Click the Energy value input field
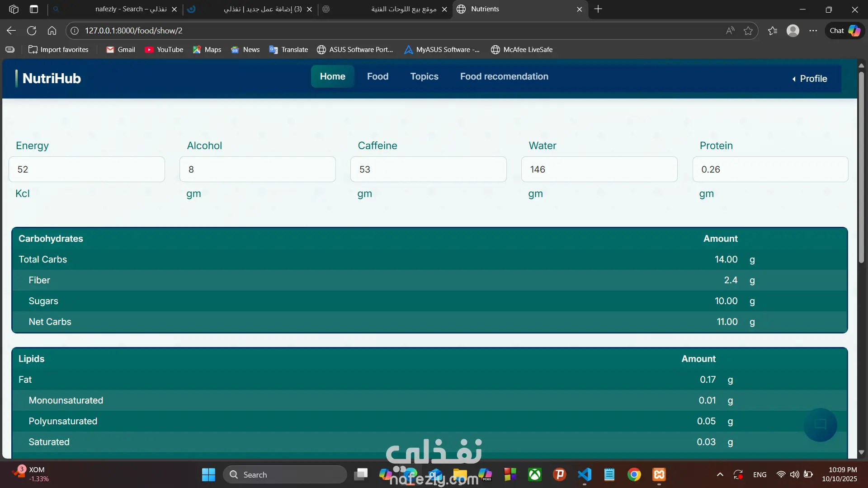Image resolution: width=868 pixels, height=488 pixels. 87,169
